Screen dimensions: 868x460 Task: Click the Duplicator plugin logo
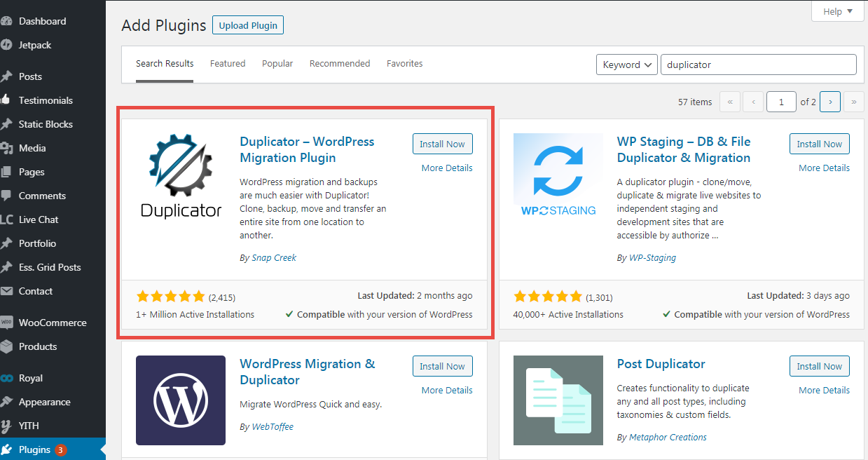tap(181, 178)
